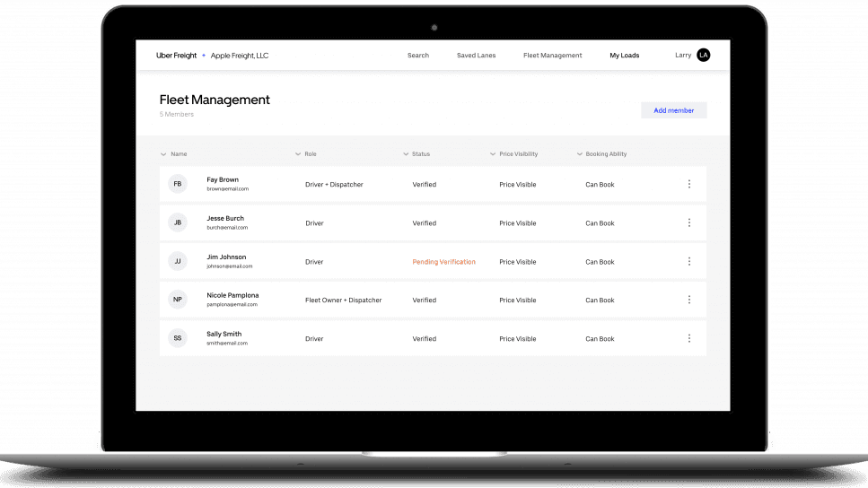Click the JJ avatar of Jim Johnson
Image resolution: width=868 pixels, height=488 pixels.
click(178, 261)
